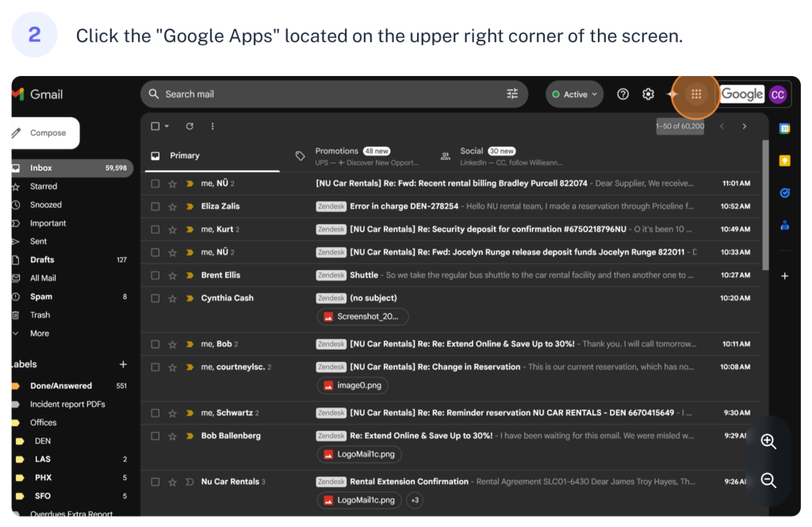Open Gmail settings gear icon
812x527 pixels.
point(648,94)
